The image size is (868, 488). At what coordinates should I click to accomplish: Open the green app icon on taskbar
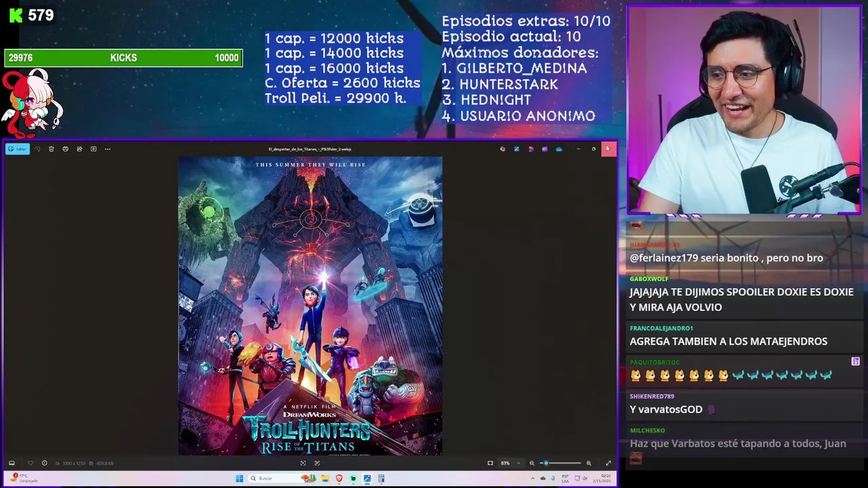tap(353, 479)
